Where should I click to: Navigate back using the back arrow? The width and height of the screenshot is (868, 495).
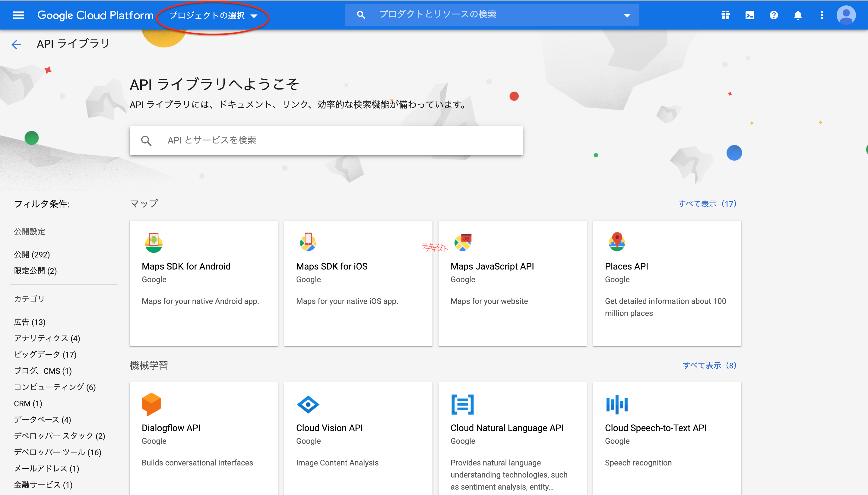(16, 44)
